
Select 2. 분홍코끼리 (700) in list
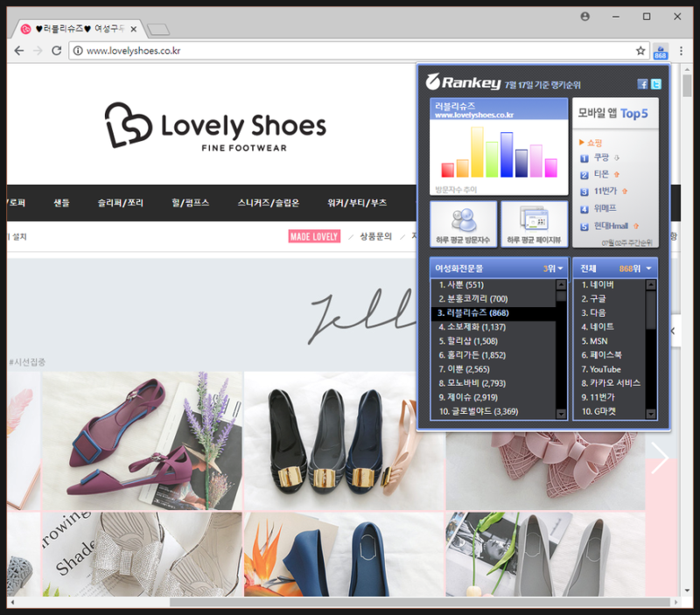[x=493, y=298]
